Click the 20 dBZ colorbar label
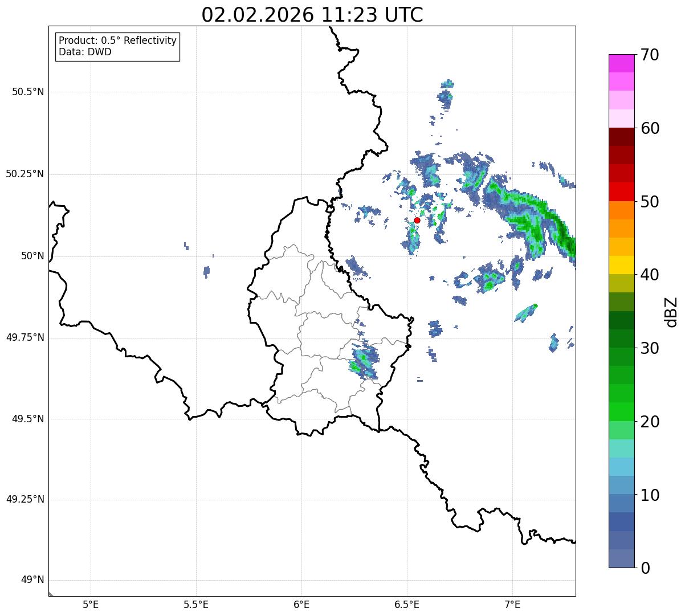The width and height of the screenshot is (685, 616). (650, 422)
